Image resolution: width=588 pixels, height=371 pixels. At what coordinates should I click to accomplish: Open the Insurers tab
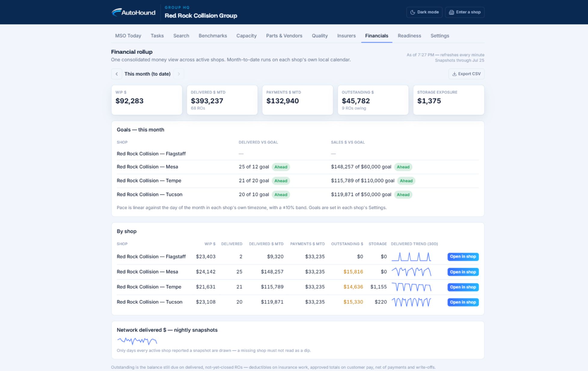click(x=346, y=36)
